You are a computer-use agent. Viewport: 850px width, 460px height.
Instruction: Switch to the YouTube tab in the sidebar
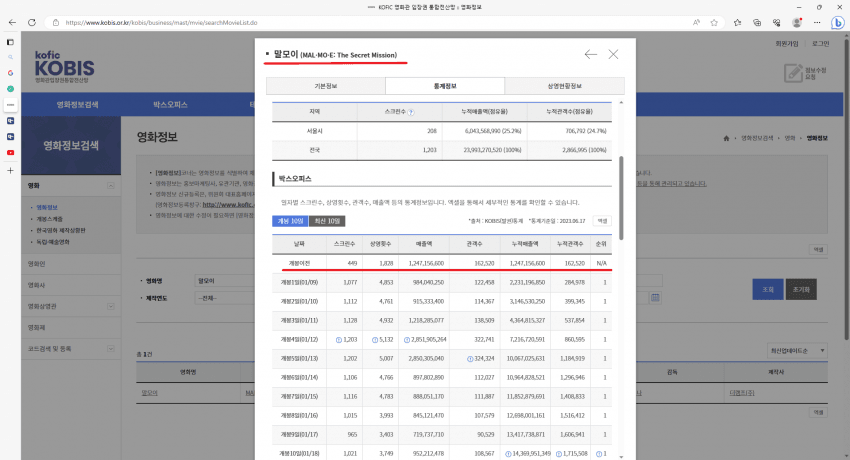[x=10, y=152]
